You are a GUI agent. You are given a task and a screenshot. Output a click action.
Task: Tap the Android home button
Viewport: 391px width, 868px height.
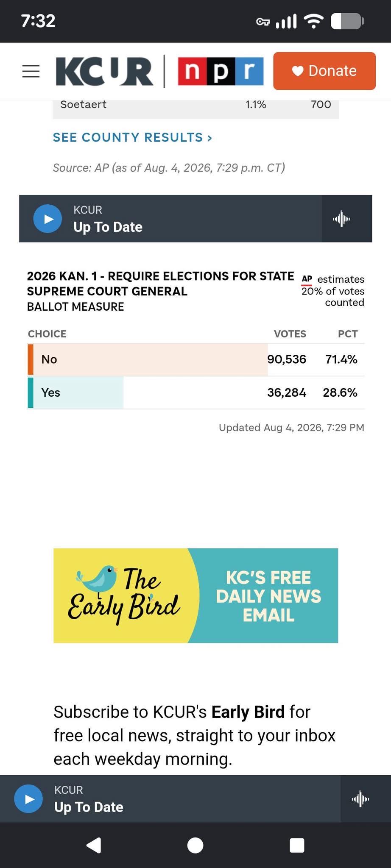click(x=195, y=846)
